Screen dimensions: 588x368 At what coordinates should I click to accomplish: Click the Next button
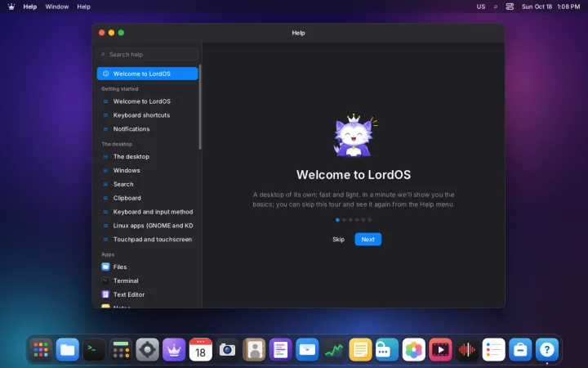pyautogui.click(x=367, y=239)
